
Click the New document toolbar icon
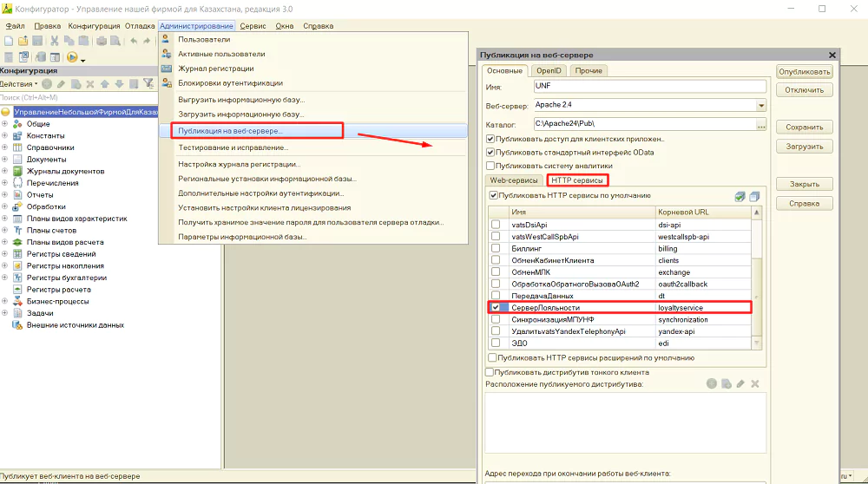click(x=9, y=41)
